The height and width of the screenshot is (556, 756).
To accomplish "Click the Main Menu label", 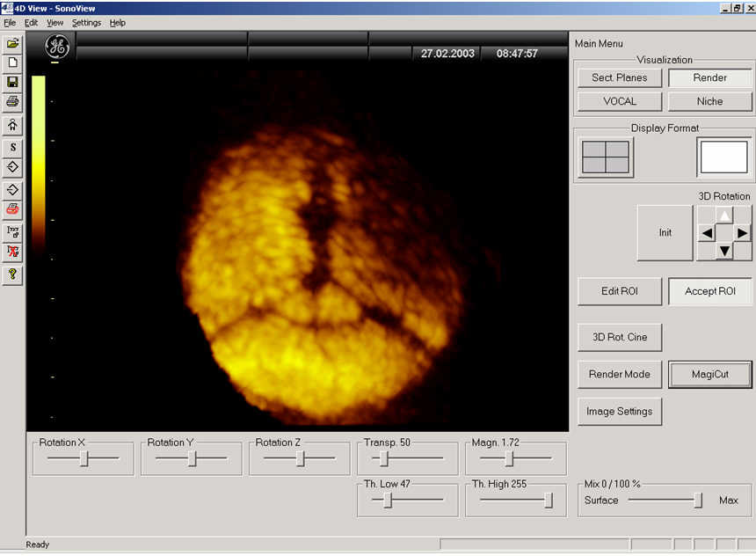I will point(599,43).
